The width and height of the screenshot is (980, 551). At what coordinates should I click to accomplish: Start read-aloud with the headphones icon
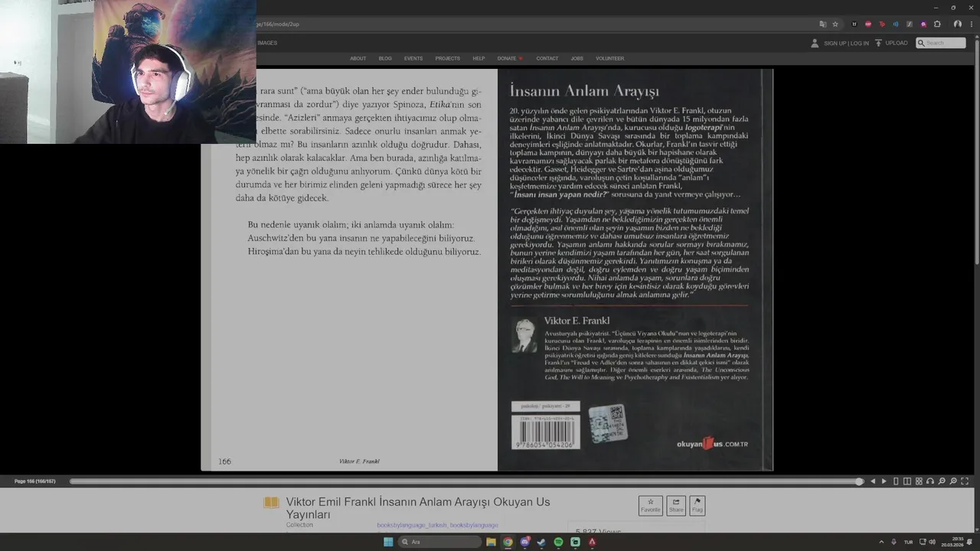coord(930,481)
